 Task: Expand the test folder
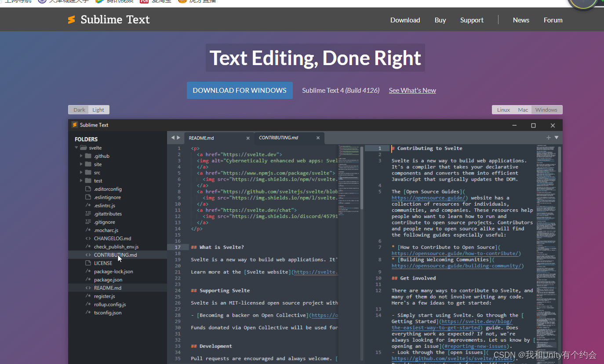click(81, 181)
